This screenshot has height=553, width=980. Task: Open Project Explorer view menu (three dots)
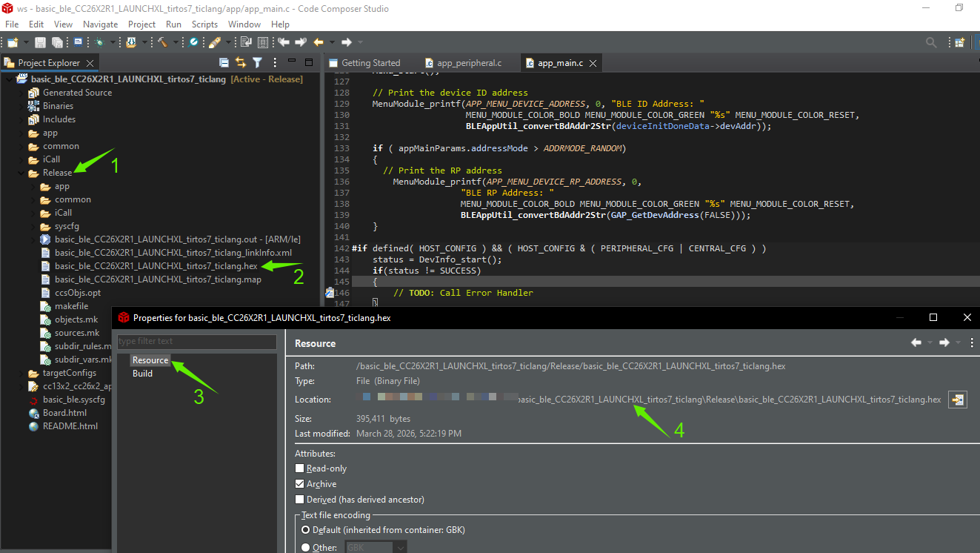click(x=275, y=62)
